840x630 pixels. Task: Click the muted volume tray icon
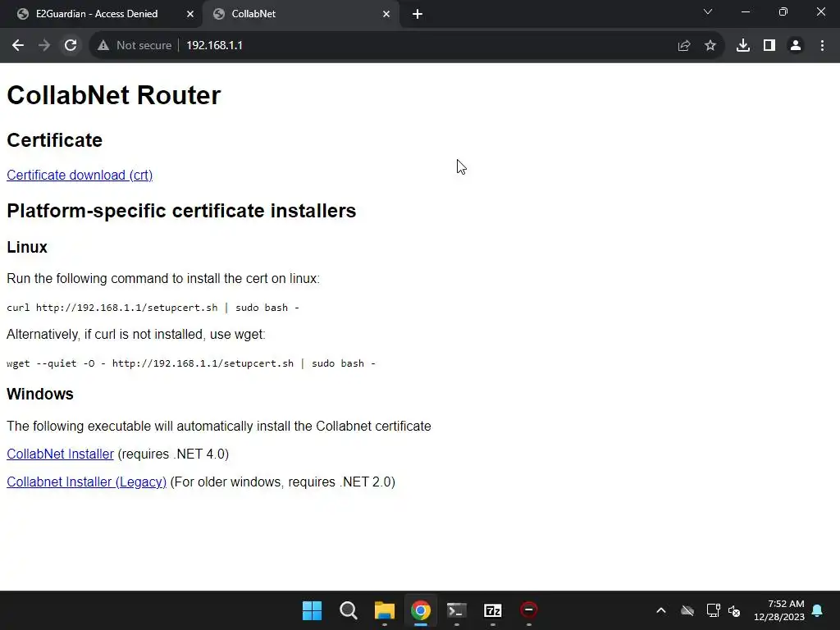(x=734, y=610)
